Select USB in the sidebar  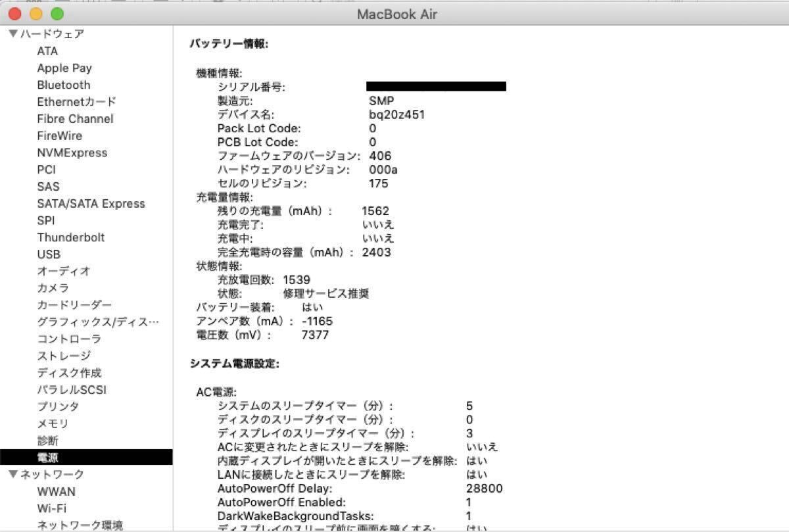49,254
